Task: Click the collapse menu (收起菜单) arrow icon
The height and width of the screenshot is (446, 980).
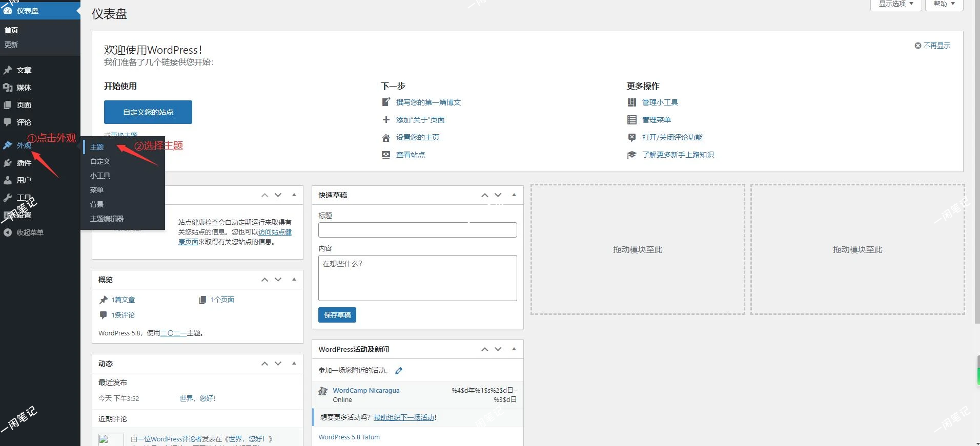Action: coord(8,232)
